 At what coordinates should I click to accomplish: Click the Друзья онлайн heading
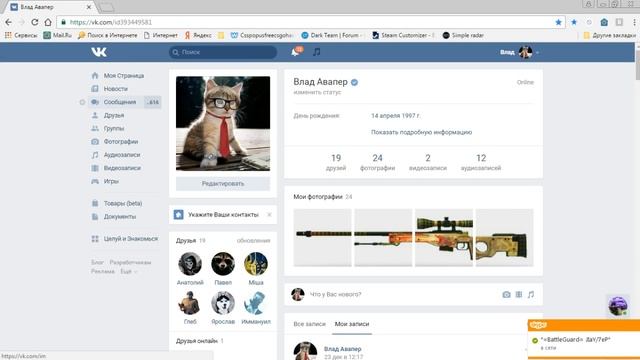point(197,341)
